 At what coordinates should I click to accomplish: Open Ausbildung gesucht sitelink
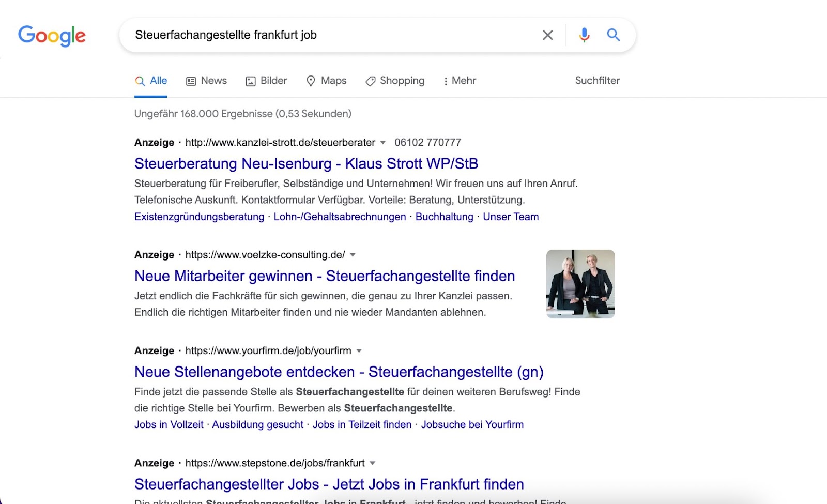pyautogui.click(x=257, y=424)
